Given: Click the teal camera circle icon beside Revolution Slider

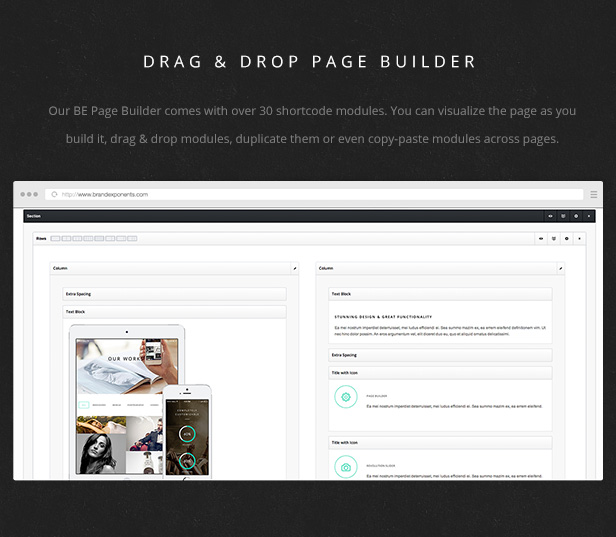Looking at the screenshot, I should 346,467.
